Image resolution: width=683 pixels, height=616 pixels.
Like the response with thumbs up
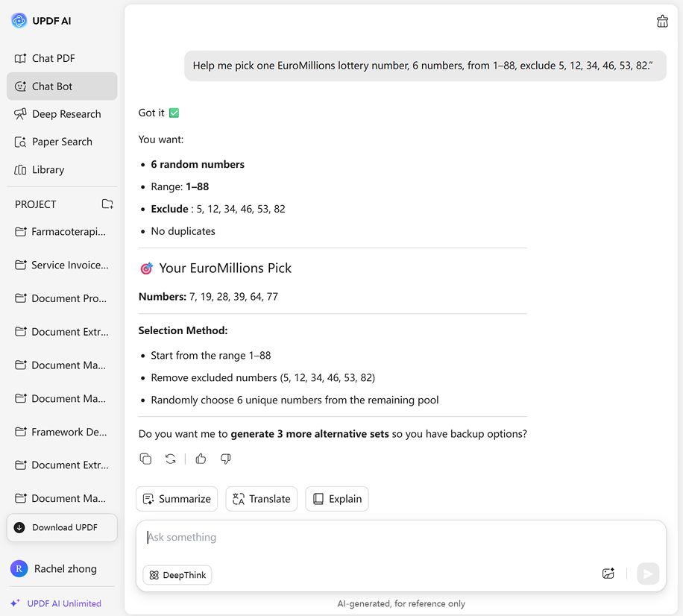201,459
